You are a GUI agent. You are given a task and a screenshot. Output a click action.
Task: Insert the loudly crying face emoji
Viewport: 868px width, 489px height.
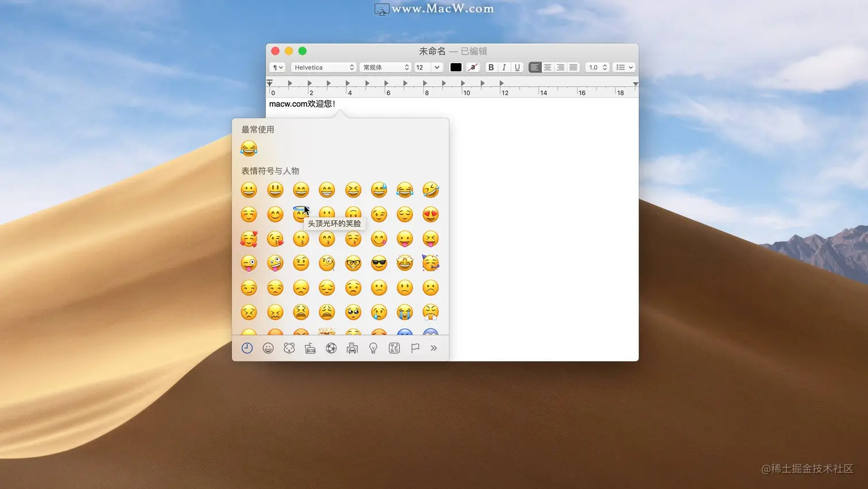405,312
